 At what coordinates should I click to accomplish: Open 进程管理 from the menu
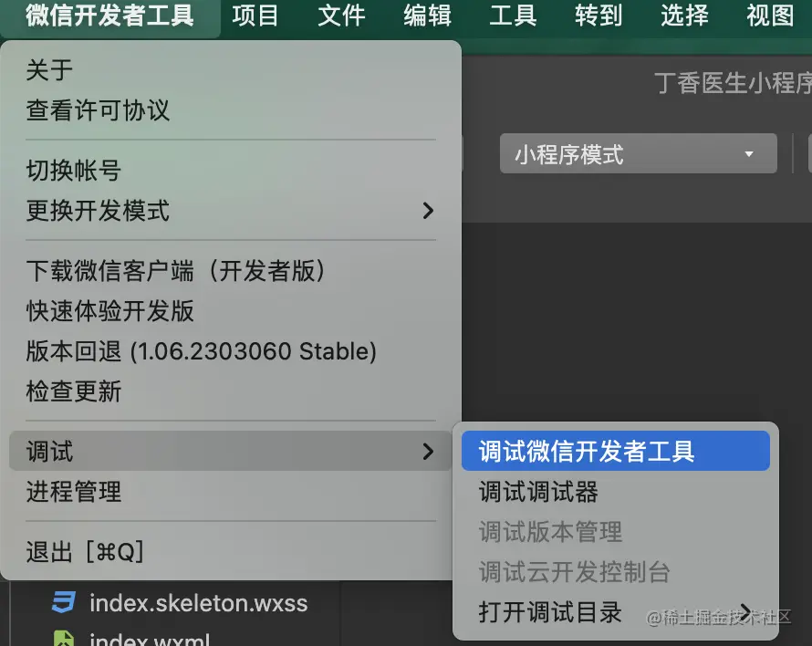[231, 492]
